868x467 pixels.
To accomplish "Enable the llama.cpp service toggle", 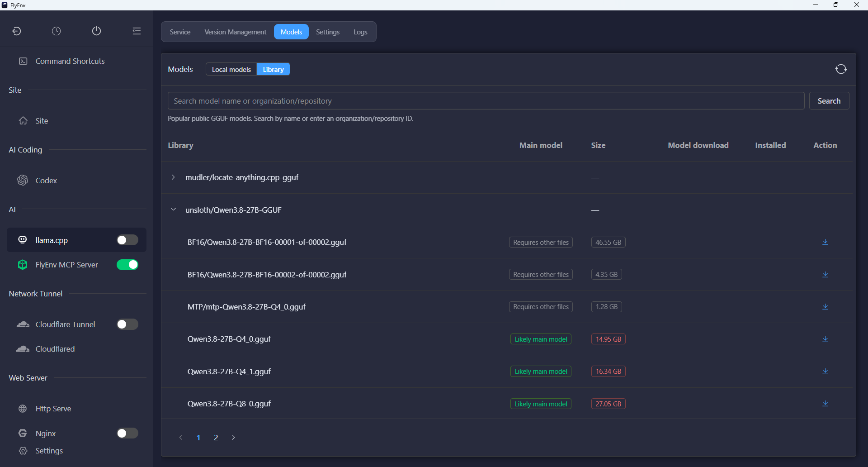I will (127, 240).
